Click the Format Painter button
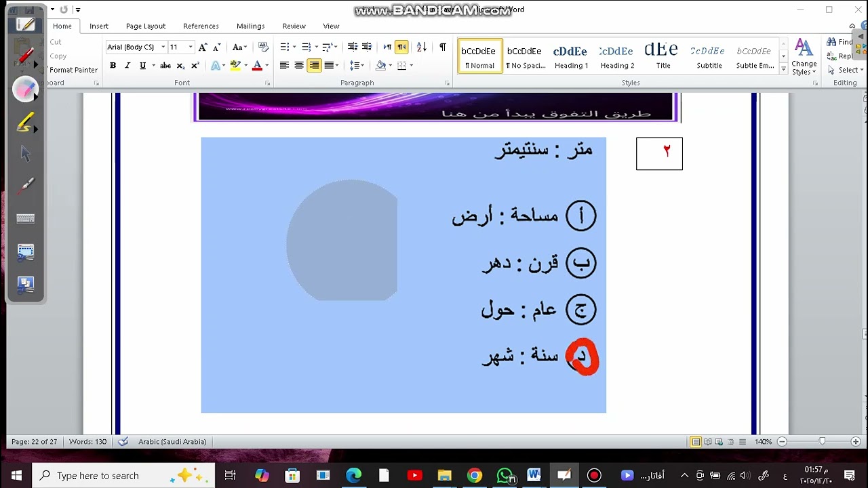868x488 pixels. 73,70
